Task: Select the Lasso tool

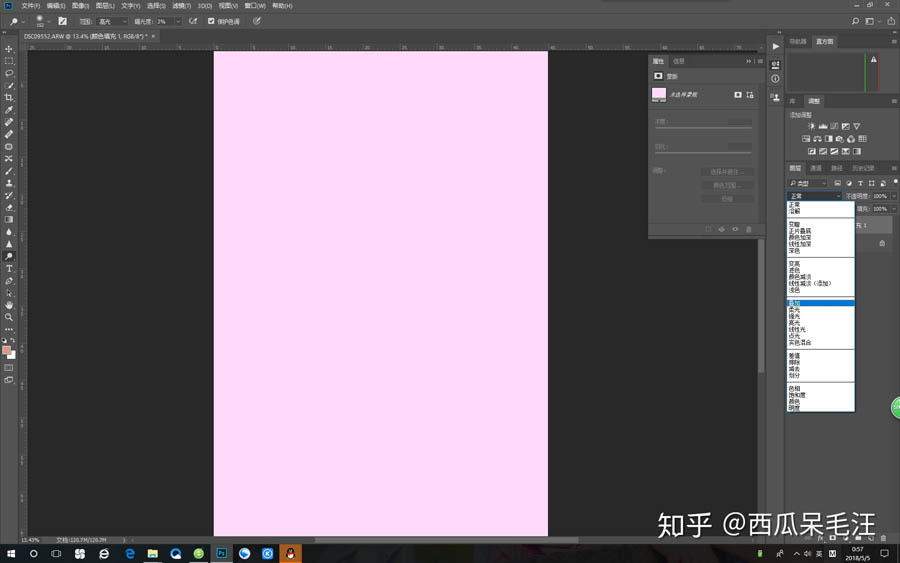Action: [x=9, y=73]
